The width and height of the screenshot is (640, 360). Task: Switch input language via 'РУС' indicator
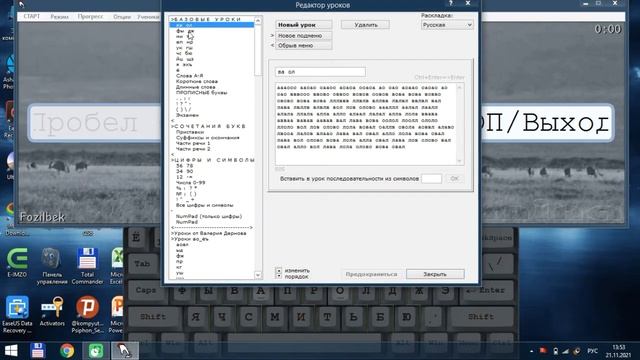(593, 351)
